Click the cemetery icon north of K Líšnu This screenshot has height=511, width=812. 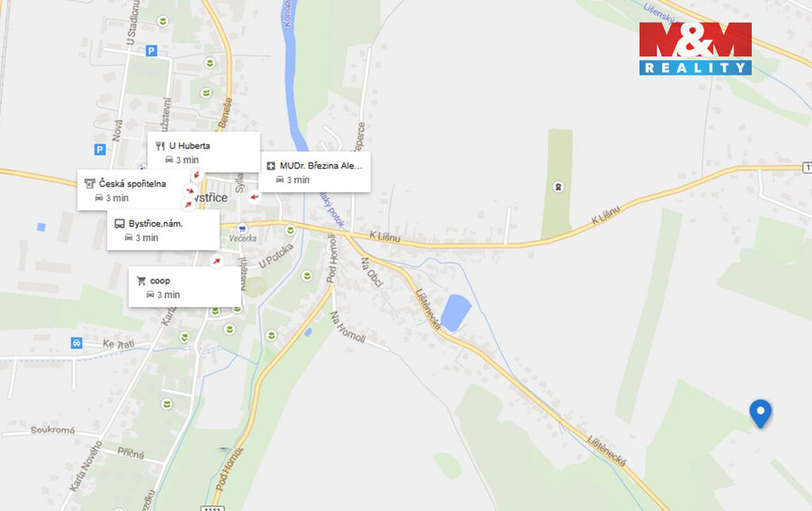point(557,186)
